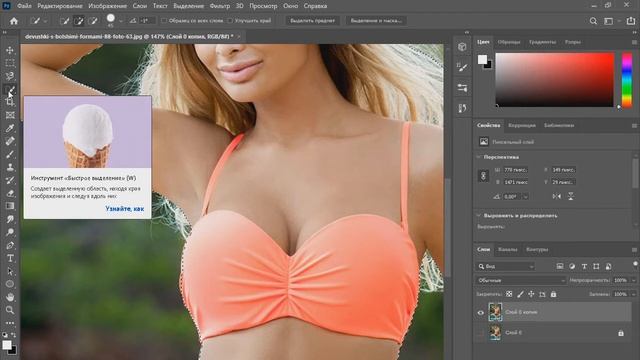This screenshot has width=640, height=360.
Task: Toggle lock transparent pixels in Layers panel
Action: [x=509, y=294]
